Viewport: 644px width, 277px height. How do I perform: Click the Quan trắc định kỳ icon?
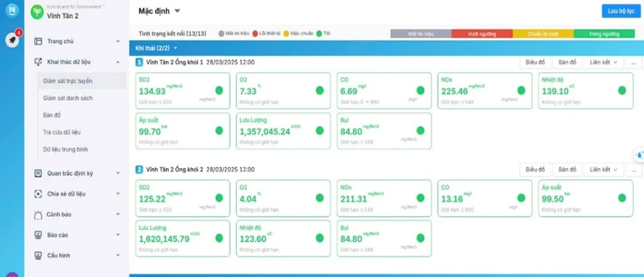pyautogui.click(x=38, y=173)
